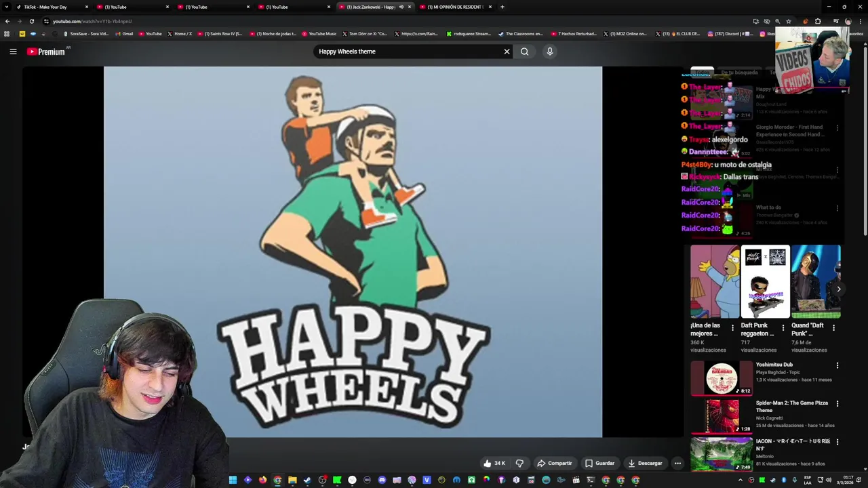Screen dimensions: 868x488
Task: Open a new browser tab with plus
Action: pyautogui.click(x=502, y=7)
